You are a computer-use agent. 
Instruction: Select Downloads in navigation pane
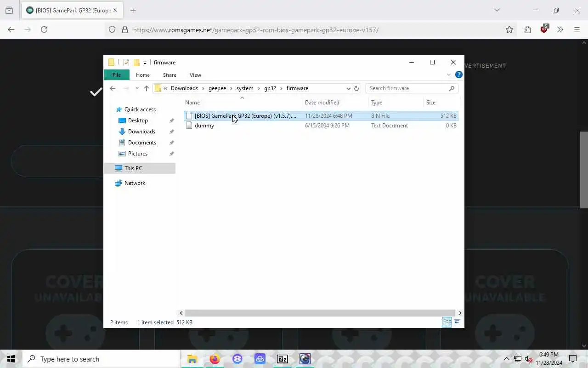[141, 132]
